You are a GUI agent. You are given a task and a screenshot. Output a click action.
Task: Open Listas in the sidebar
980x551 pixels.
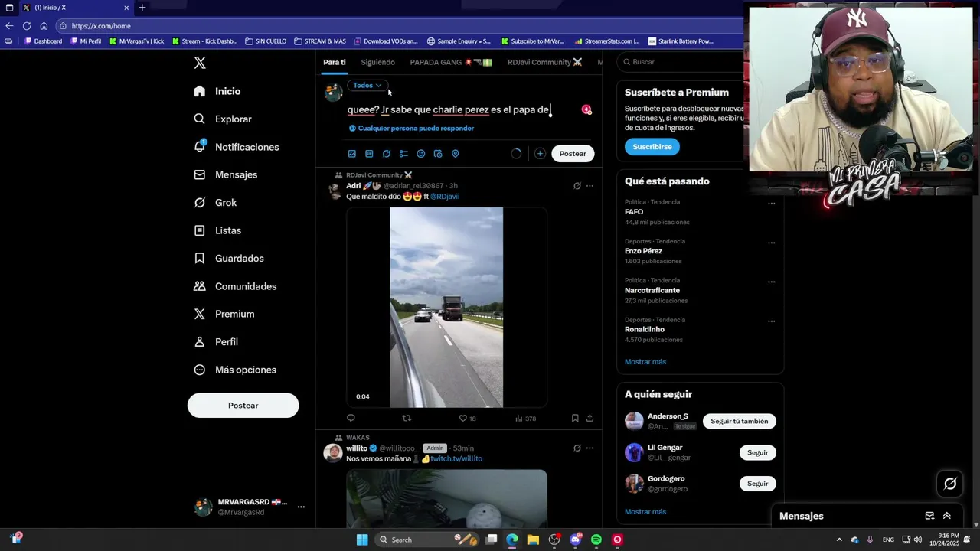coord(217,230)
